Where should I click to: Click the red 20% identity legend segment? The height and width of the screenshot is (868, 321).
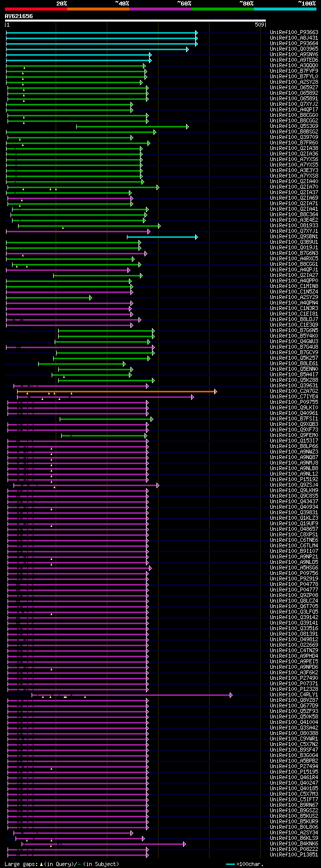[36, 9]
